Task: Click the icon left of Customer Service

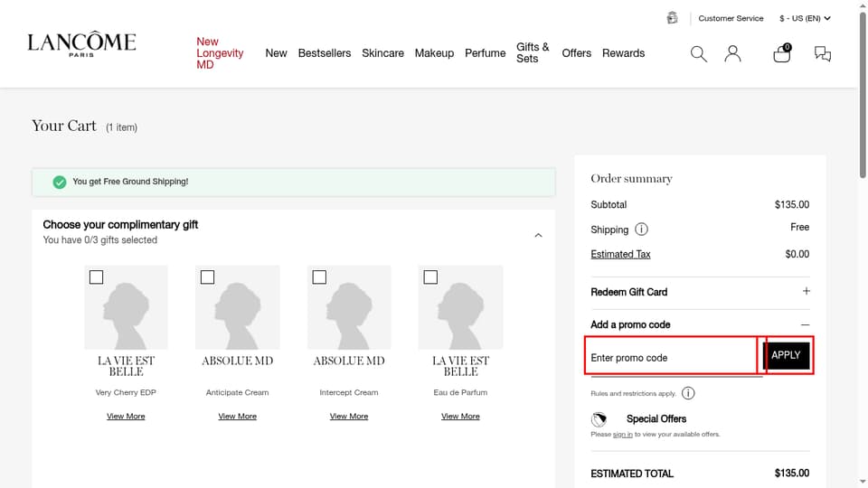Action: (672, 18)
